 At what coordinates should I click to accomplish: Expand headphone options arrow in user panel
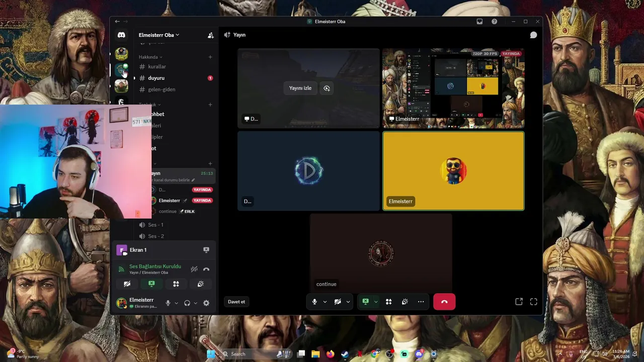coord(195,303)
